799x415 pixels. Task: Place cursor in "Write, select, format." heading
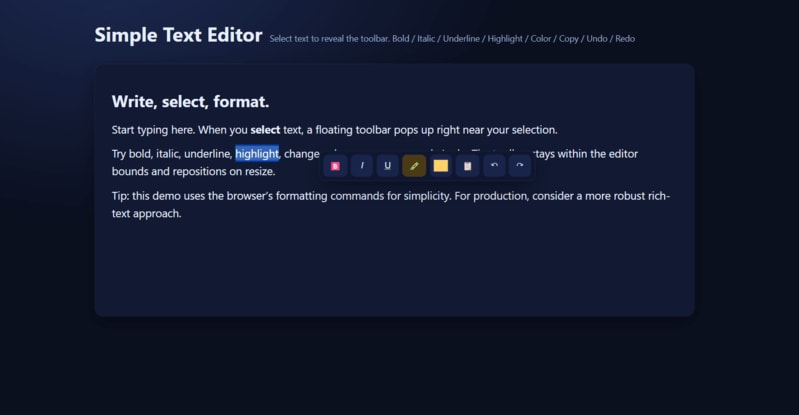tap(190, 101)
